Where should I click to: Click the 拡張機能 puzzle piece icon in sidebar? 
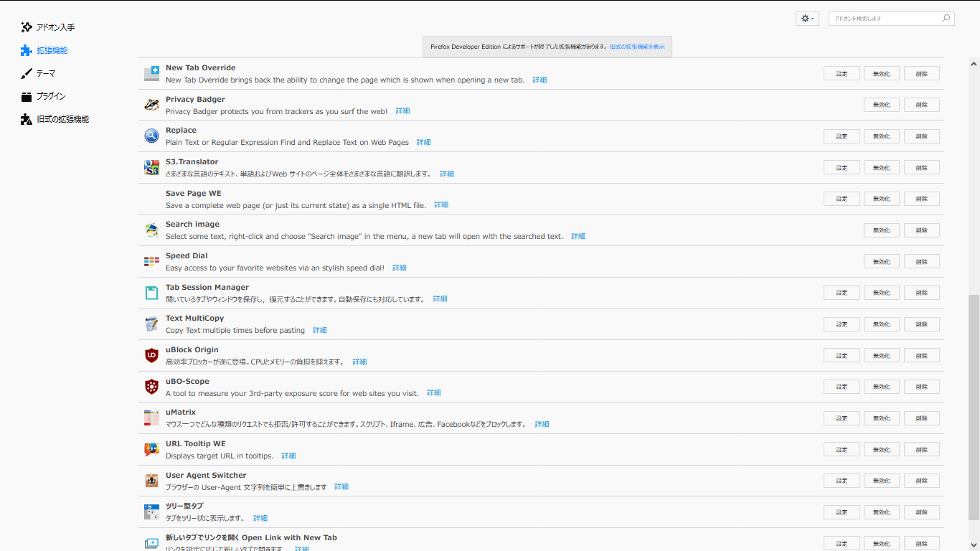(x=27, y=50)
